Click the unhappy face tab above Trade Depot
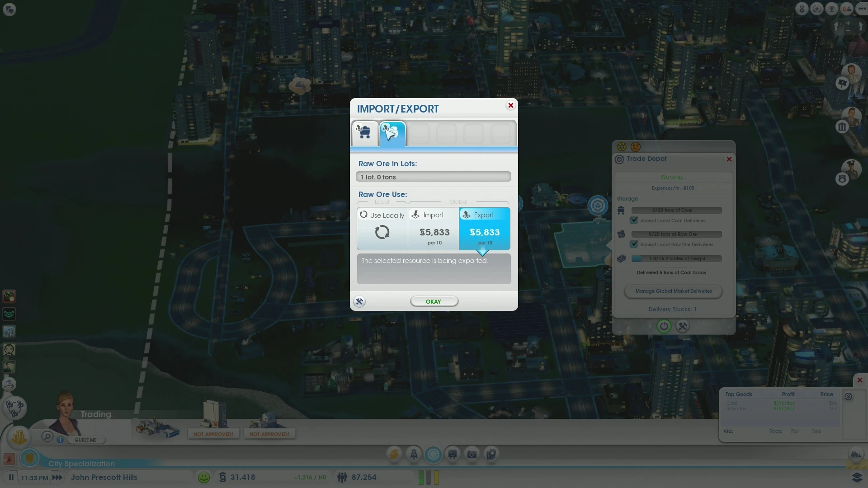Screen dimensions: 868x488 [x=636, y=146]
